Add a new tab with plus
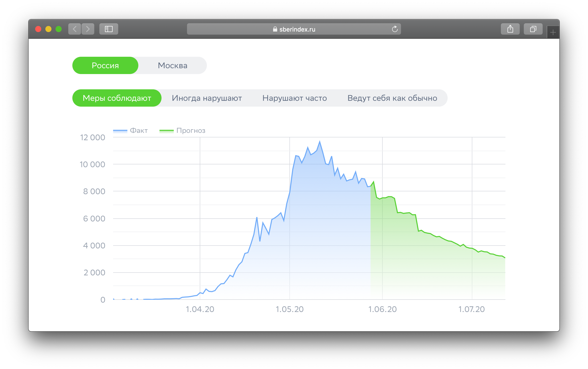Viewport: 588px width, 369px height. pyautogui.click(x=553, y=33)
